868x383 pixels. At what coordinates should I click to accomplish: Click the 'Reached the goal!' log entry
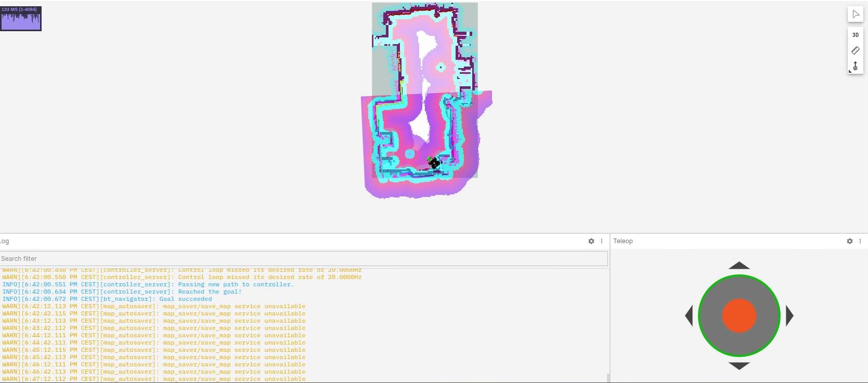point(122,292)
